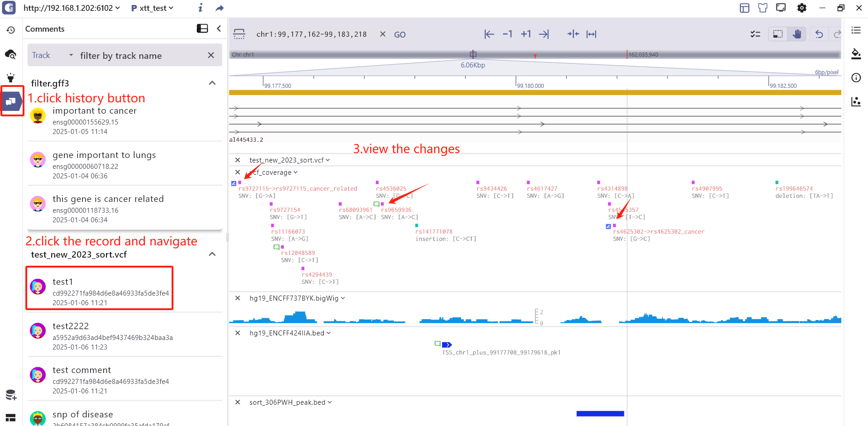Viewport: 868px width, 426px height.
Task: Open the 'this gene is cancer related' comment
Action: (x=125, y=209)
